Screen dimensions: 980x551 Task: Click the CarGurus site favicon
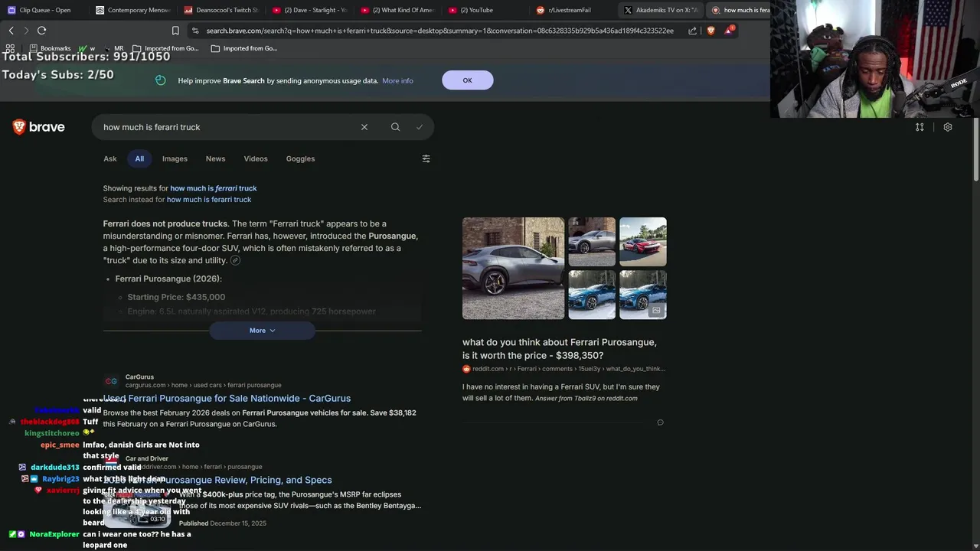pos(112,381)
